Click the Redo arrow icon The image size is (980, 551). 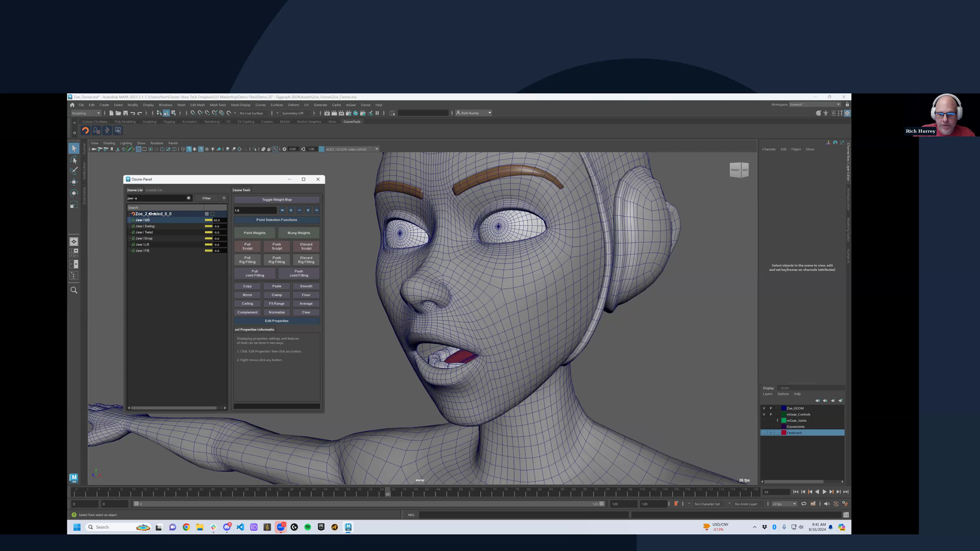pyautogui.click(x=139, y=113)
